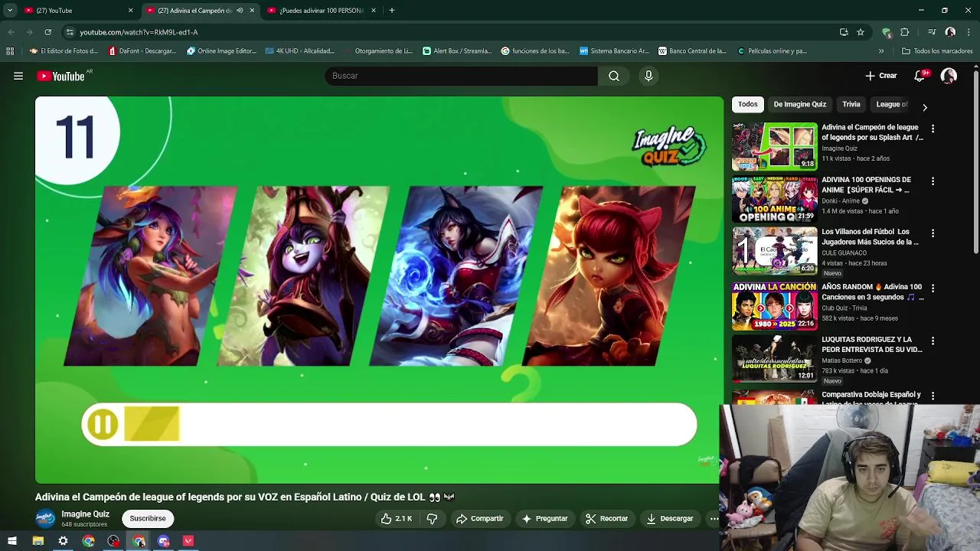Show more category chips with right arrow

[924, 107]
